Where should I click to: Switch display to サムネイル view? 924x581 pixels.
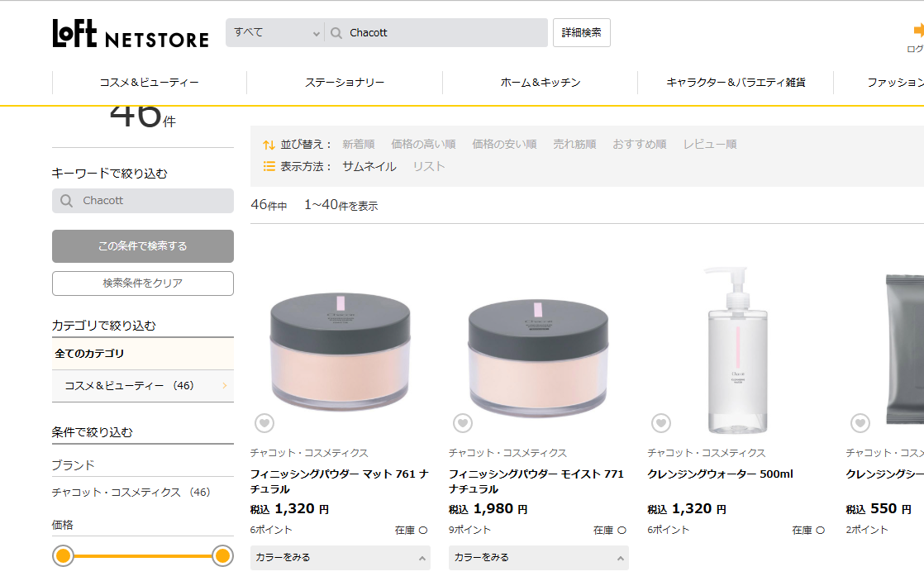369,167
